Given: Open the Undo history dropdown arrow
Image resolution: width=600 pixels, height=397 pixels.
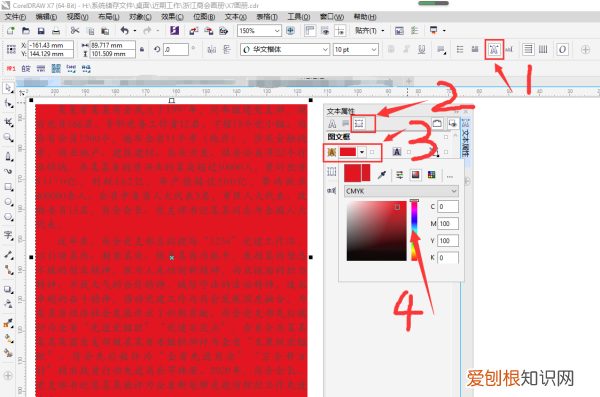Looking at the screenshot, I should click(x=135, y=31).
